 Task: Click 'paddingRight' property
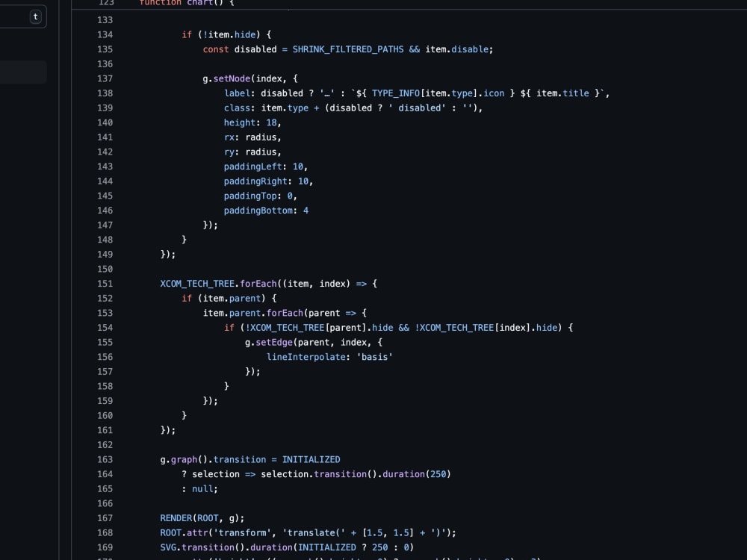(255, 181)
